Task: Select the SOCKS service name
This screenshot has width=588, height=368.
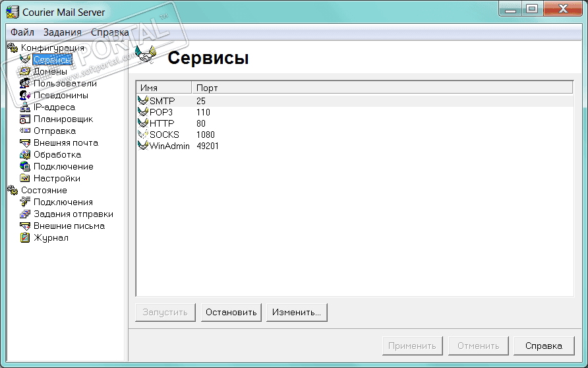Action: point(164,135)
